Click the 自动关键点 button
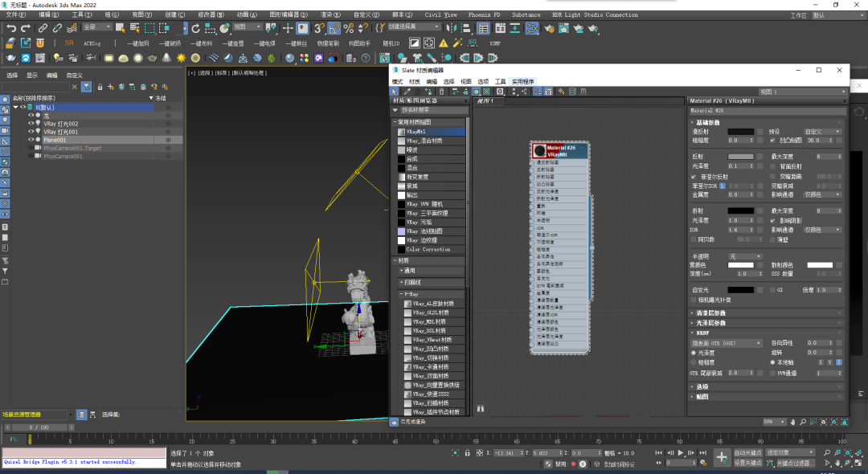Viewport: 868px width, 474px height. coord(748,452)
